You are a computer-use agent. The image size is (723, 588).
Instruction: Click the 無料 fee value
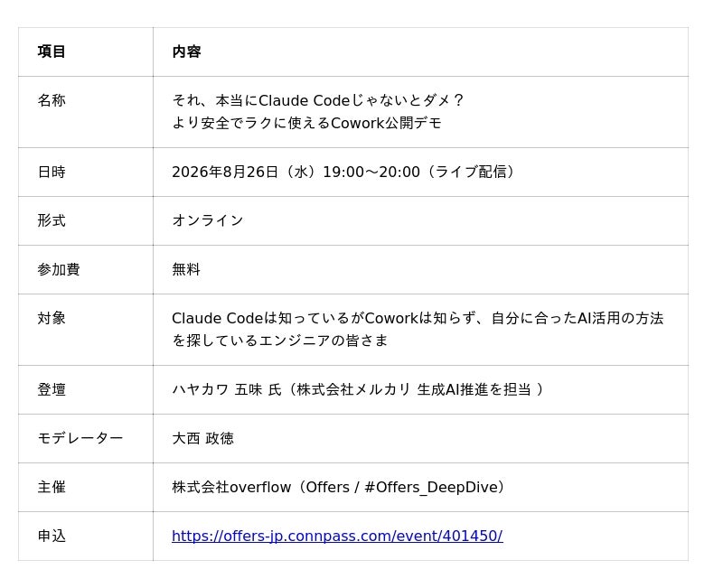point(186,269)
